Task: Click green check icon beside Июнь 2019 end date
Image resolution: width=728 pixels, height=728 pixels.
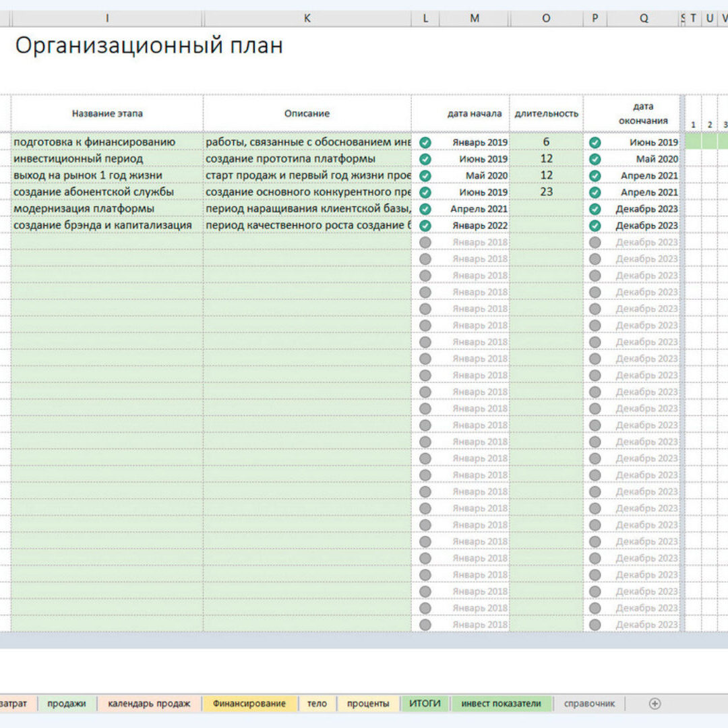Action: point(595,142)
